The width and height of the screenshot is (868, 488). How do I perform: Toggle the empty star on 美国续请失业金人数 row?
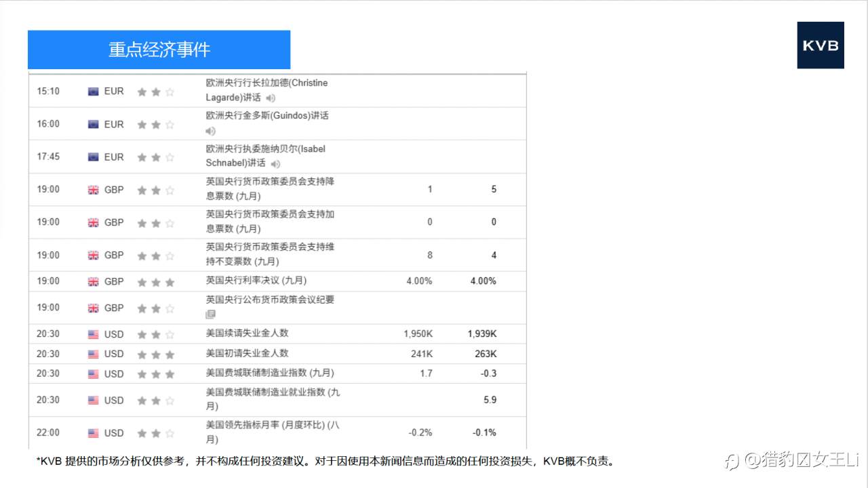coord(170,333)
